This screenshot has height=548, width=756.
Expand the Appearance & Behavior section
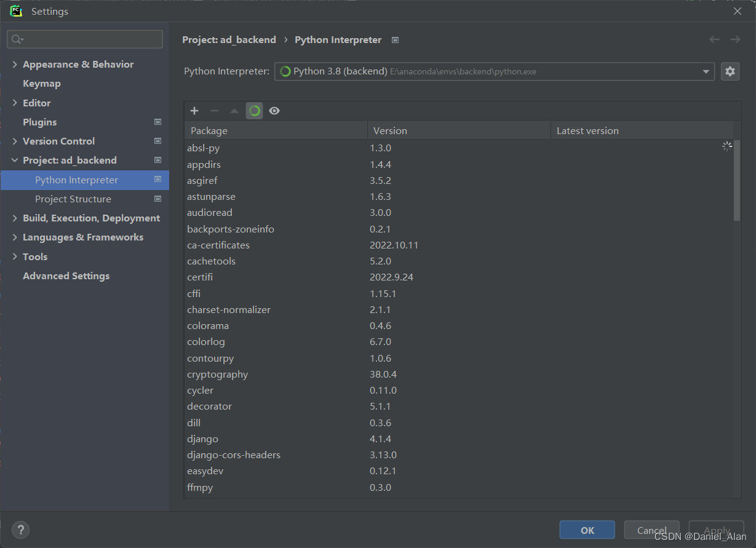click(15, 64)
